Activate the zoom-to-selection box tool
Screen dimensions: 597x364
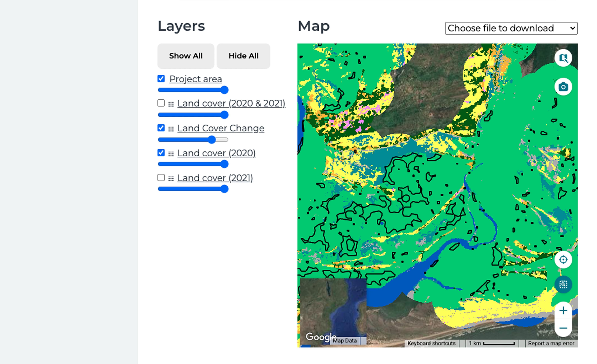tap(563, 284)
